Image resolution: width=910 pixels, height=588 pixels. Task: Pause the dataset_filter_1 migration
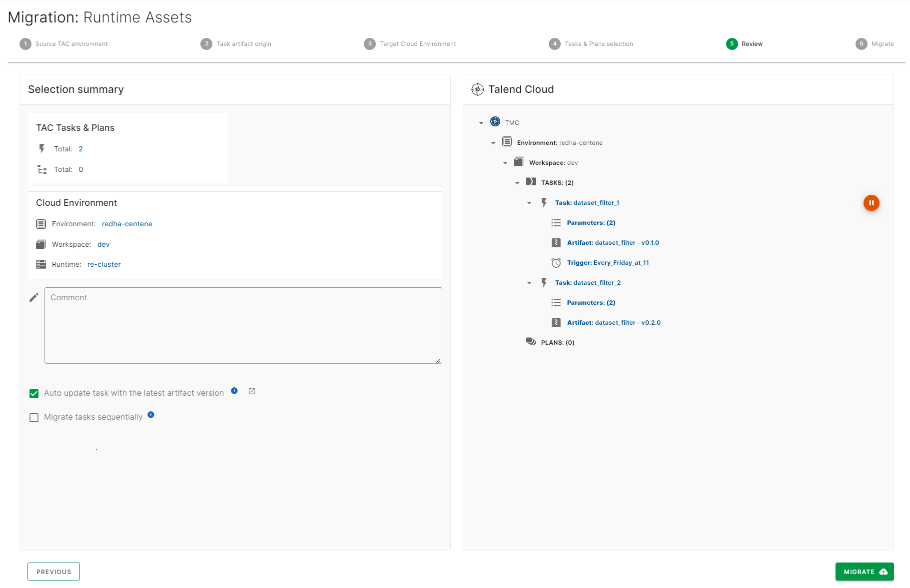pos(872,203)
